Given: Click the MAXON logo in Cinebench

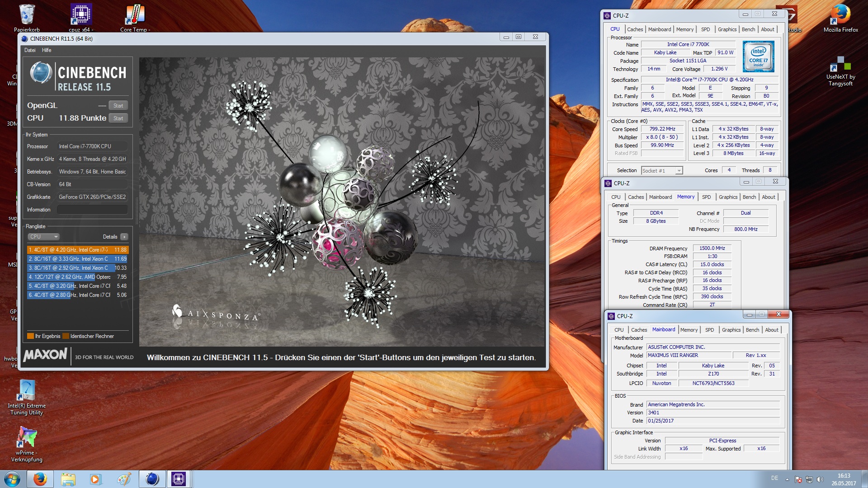Looking at the screenshot, I should (45, 355).
